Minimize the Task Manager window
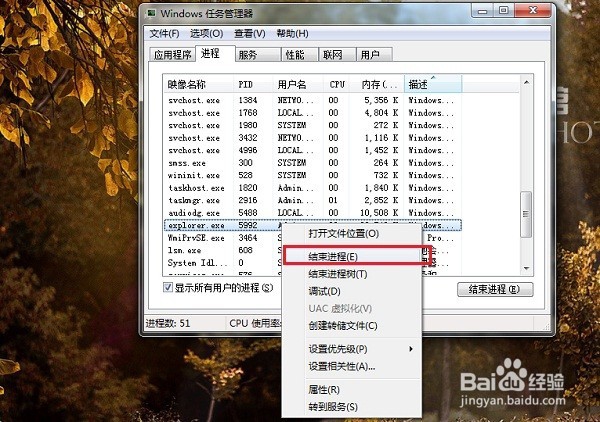 point(483,11)
